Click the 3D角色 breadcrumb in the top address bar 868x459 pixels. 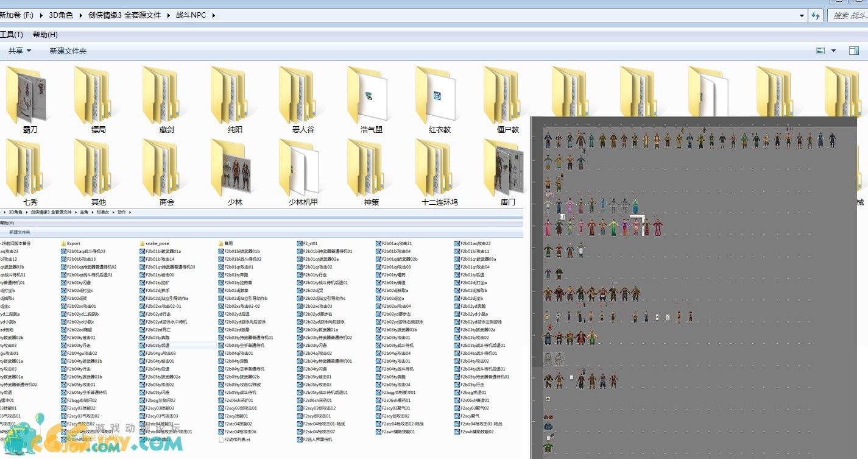tap(60, 15)
